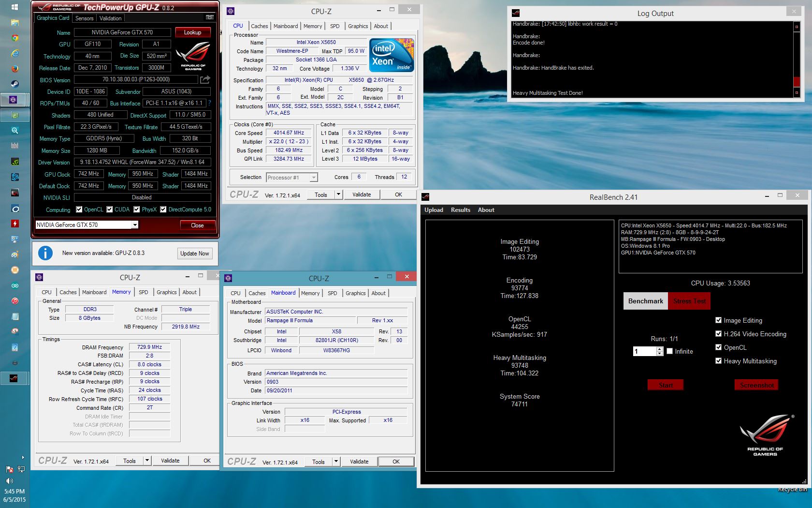Image resolution: width=812 pixels, height=508 pixels.
Task: Switch to CPU-Z purple taskbar icon
Action: 14,100
